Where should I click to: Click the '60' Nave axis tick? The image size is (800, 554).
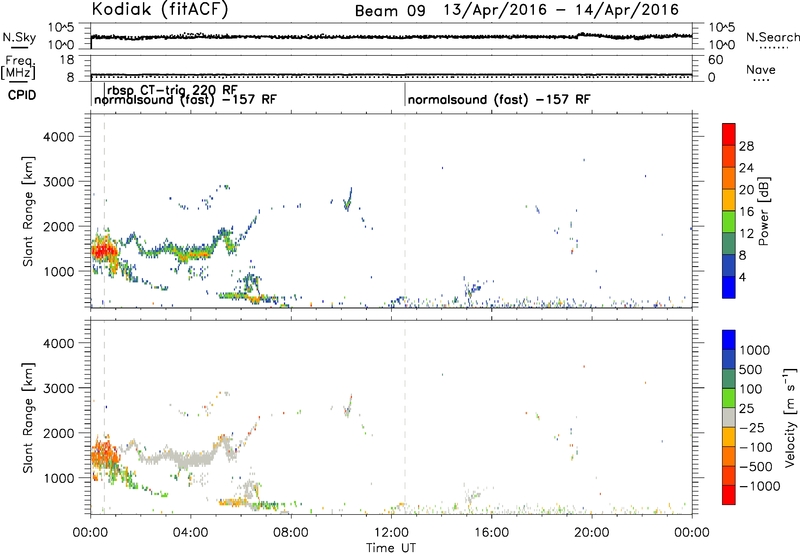(715, 60)
